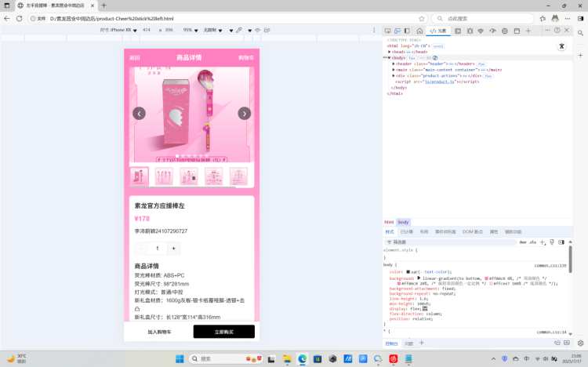The image size is (588, 367).
Task: Toggle the flex badge on body element
Action: pyautogui.click(x=412, y=58)
